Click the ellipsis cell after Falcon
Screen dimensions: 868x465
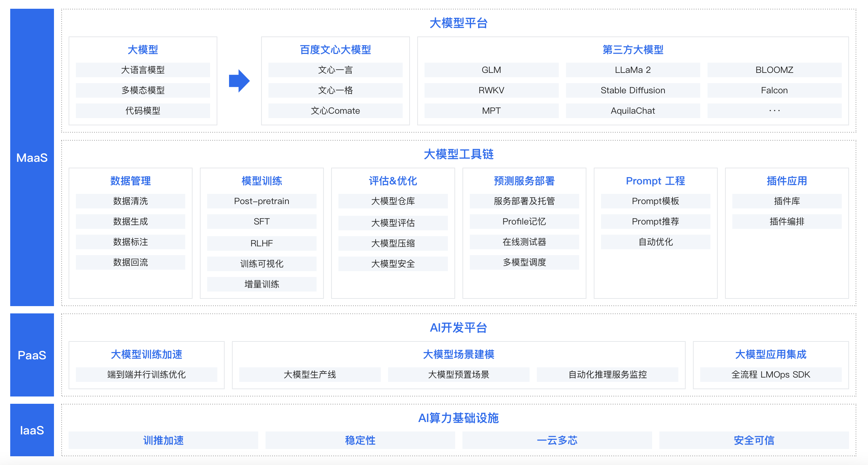click(x=775, y=111)
